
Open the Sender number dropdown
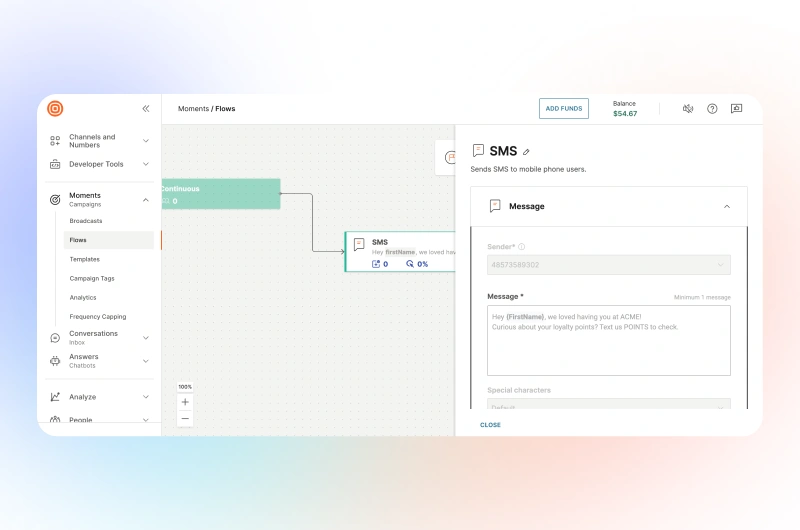609,265
